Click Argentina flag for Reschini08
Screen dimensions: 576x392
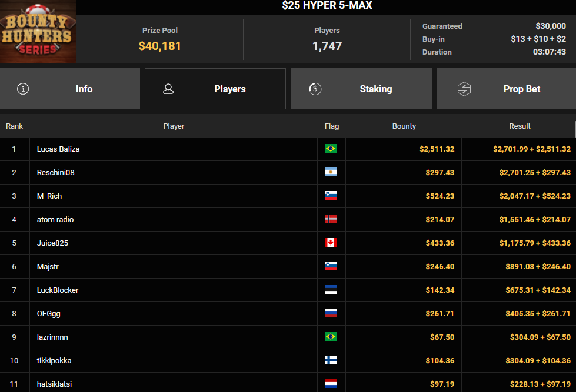[331, 172]
